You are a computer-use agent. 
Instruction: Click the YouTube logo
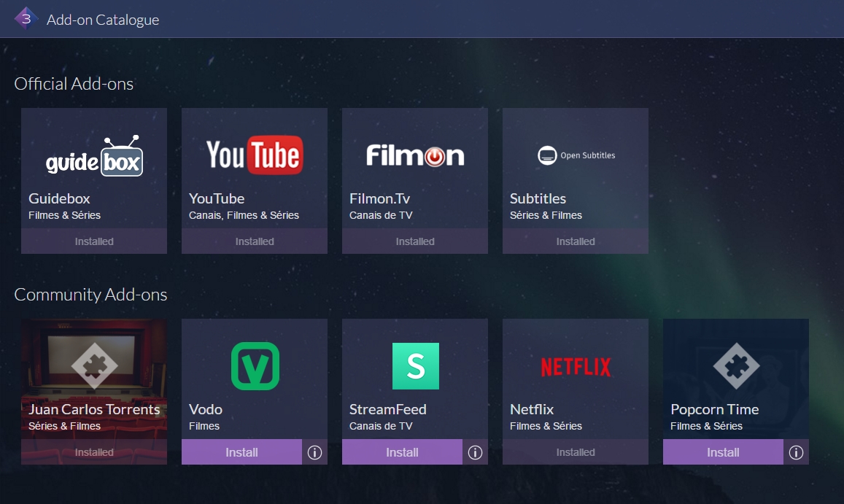(255, 155)
